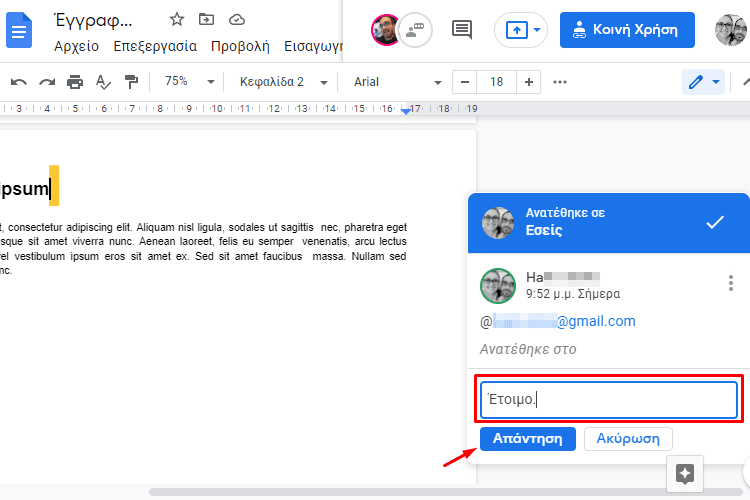Increase font size with plus button
Screen dimensions: 750x500
coord(529,82)
